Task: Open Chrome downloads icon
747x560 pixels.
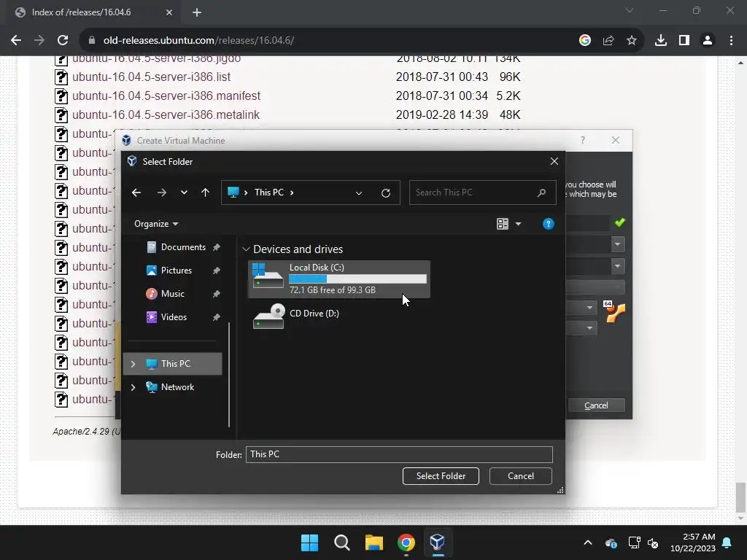Action: pos(661,41)
